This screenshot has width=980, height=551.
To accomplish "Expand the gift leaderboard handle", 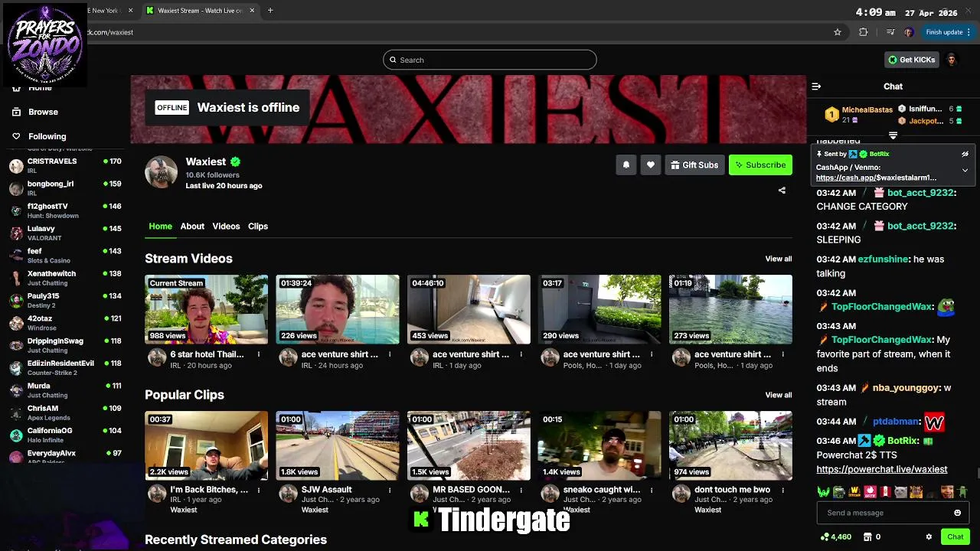I will click(x=893, y=135).
